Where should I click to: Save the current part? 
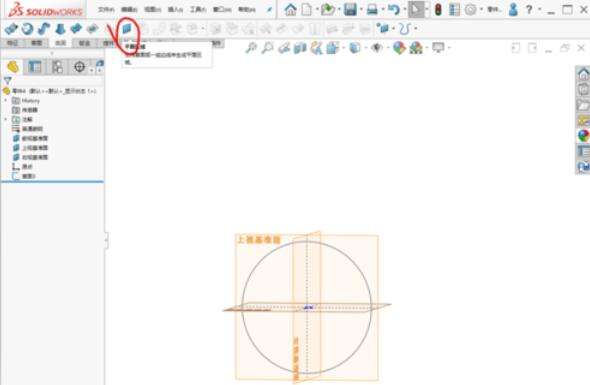click(x=350, y=9)
